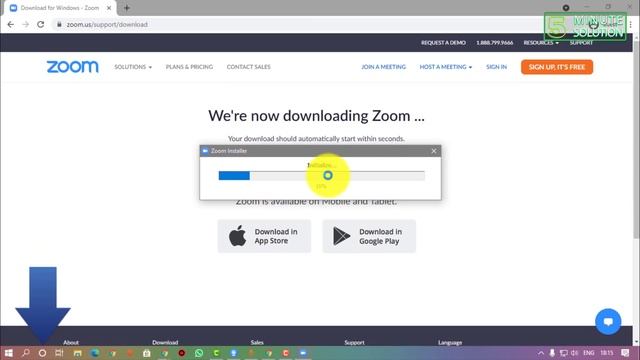640x360 pixels.
Task: Open Cortana from the taskbar
Action: click(x=42, y=353)
